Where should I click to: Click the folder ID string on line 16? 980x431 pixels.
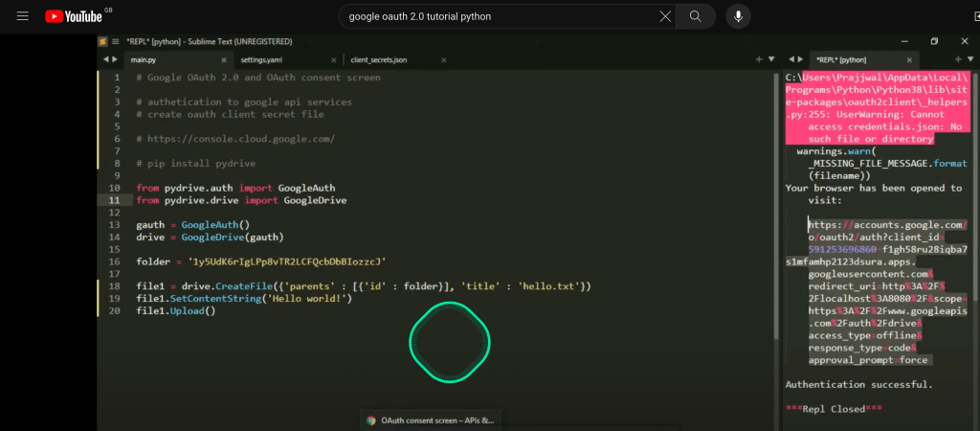287,261
